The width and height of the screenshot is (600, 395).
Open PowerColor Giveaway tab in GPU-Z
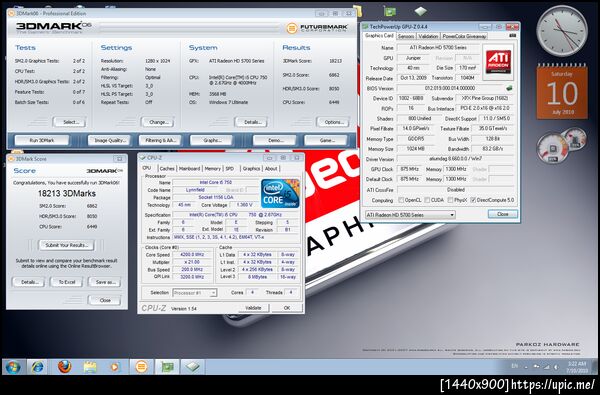click(464, 36)
